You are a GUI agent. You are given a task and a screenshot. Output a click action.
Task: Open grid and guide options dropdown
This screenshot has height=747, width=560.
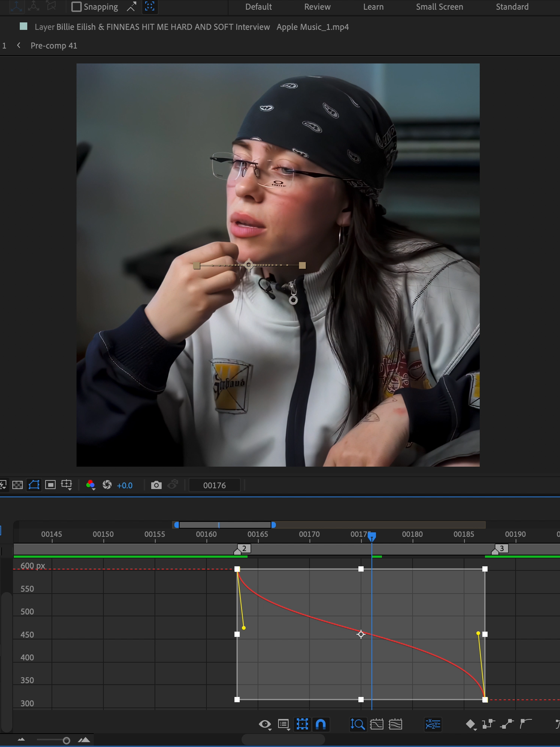67,485
